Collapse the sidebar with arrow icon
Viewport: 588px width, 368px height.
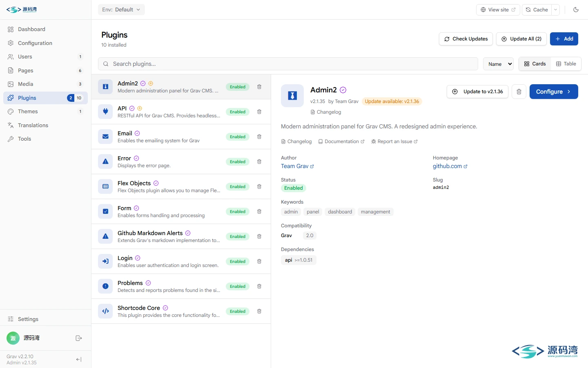point(79,359)
